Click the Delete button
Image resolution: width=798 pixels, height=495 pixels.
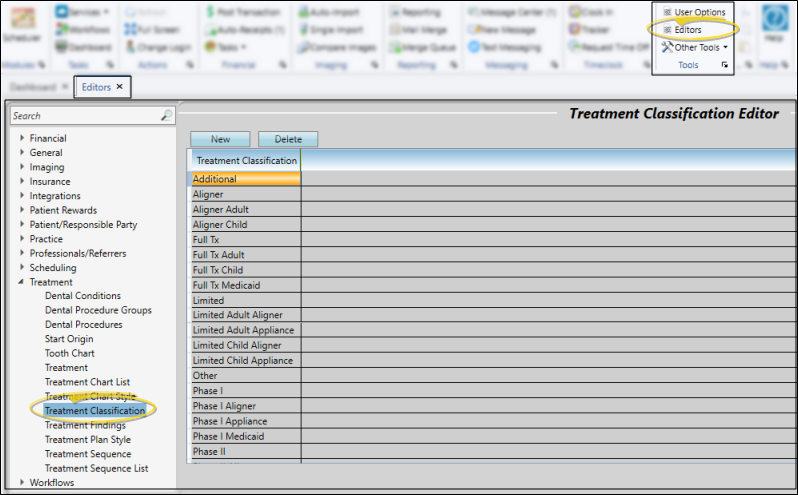click(x=288, y=140)
